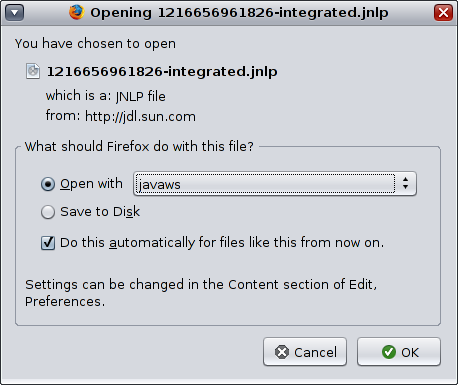Select the Open with radio button
Screen dimensions: 458x385
pos(48,184)
